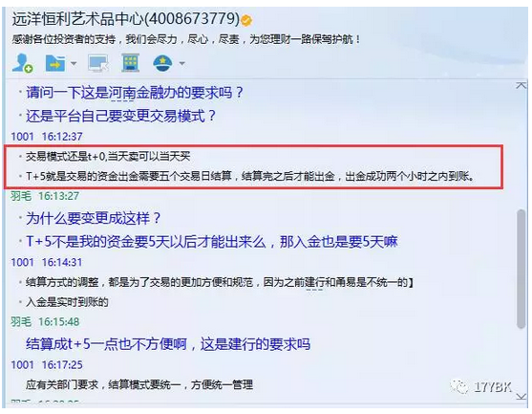Click sender name 羽毛 at 16:13:27

(21, 196)
